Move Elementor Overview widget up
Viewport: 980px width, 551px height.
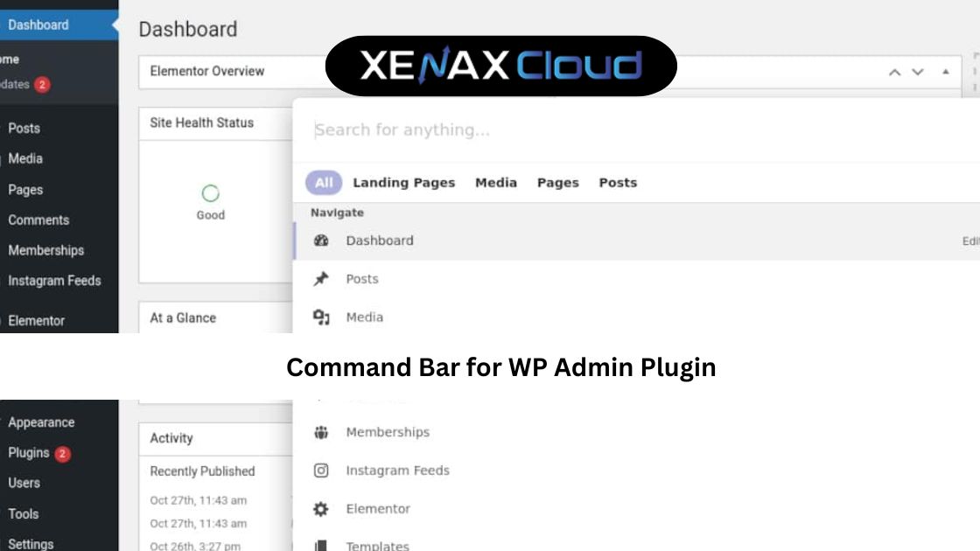pyautogui.click(x=894, y=73)
